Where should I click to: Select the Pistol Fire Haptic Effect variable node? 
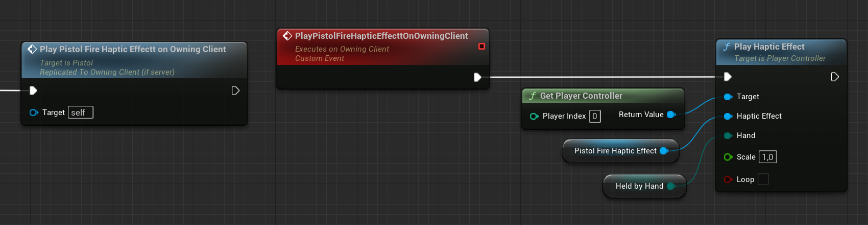[620, 151]
